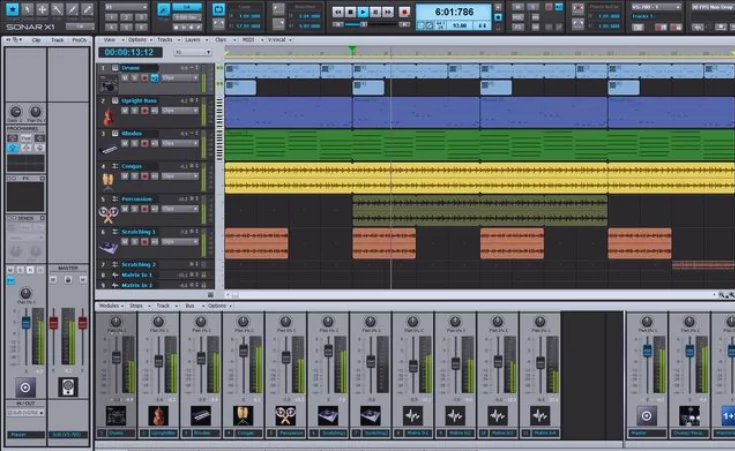This screenshot has width=735, height=451.
Task: Click the Record transport button
Action: coord(404,12)
